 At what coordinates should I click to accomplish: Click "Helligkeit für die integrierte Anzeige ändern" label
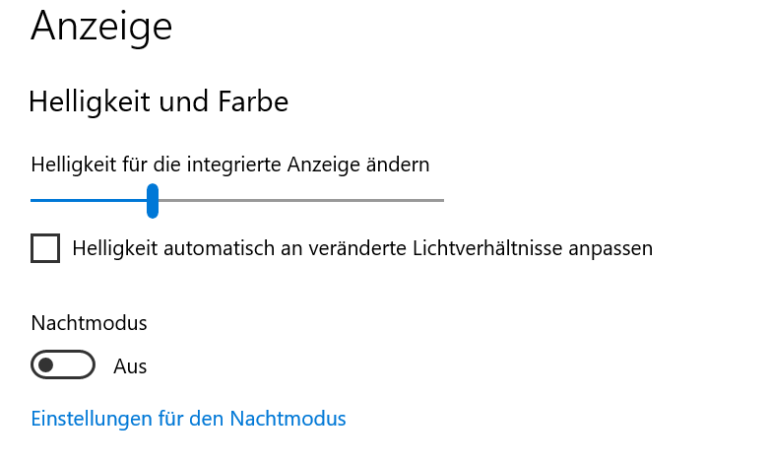click(x=230, y=164)
